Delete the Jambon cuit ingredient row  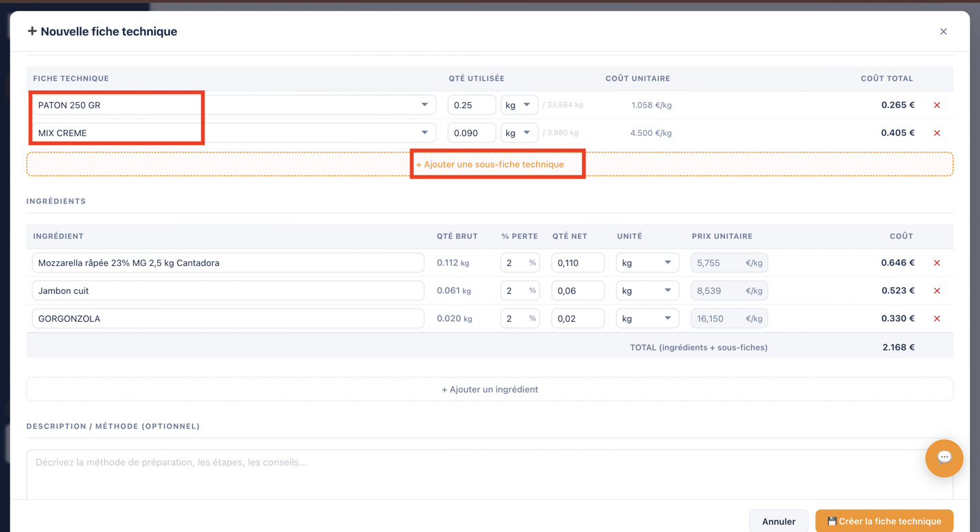(936, 291)
